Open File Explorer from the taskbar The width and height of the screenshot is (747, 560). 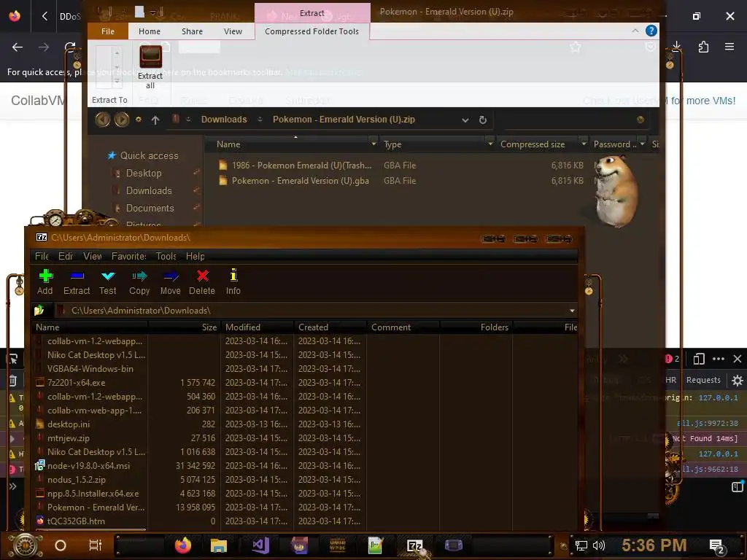click(x=219, y=545)
